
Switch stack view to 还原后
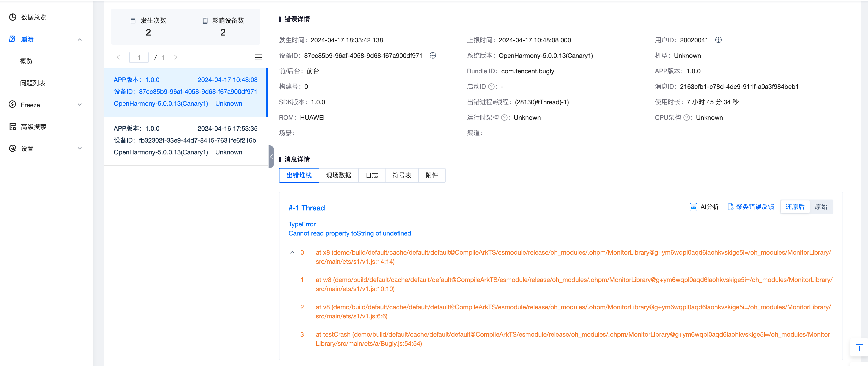point(795,207)
